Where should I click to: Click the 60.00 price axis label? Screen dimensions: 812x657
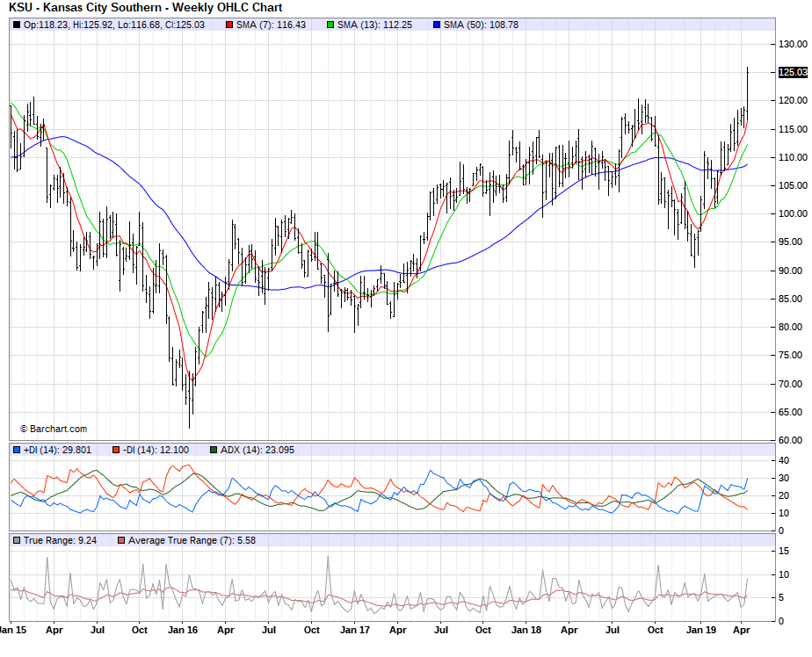[x=793, y=441]
